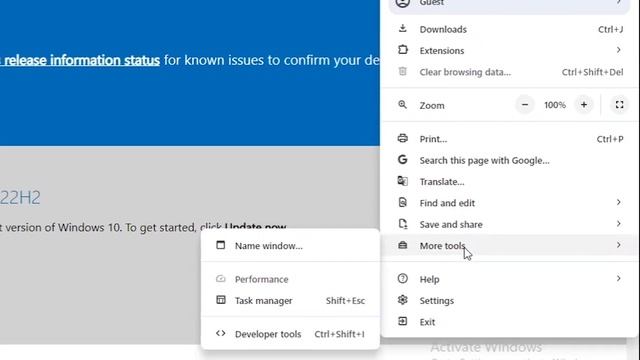Click the Exit icon
The width and height of the screenshot is (640, 360).
402,321
